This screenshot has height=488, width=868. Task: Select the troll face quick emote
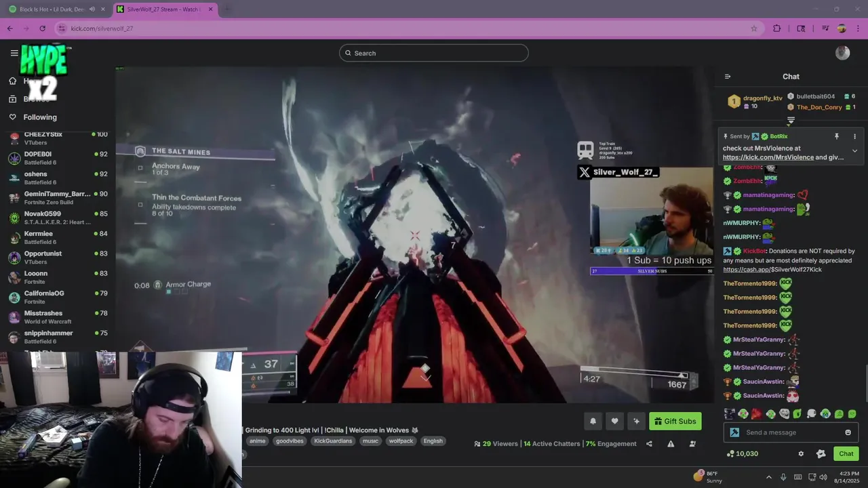pyautogui.click(x=785, y=413)
